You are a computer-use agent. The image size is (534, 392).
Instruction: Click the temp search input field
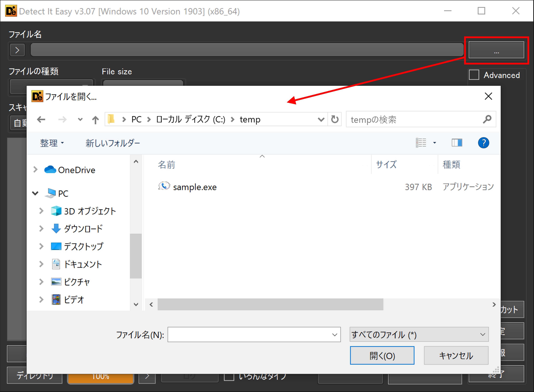[x=413, y=120]
